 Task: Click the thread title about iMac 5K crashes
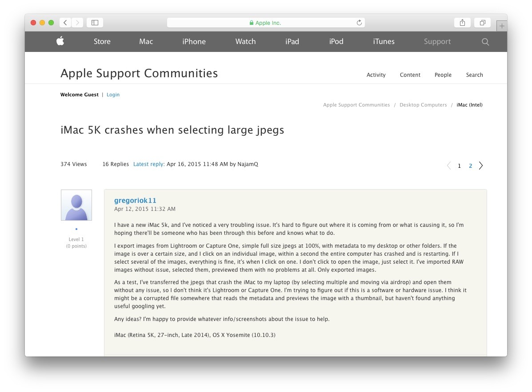[x=172, y=130]
